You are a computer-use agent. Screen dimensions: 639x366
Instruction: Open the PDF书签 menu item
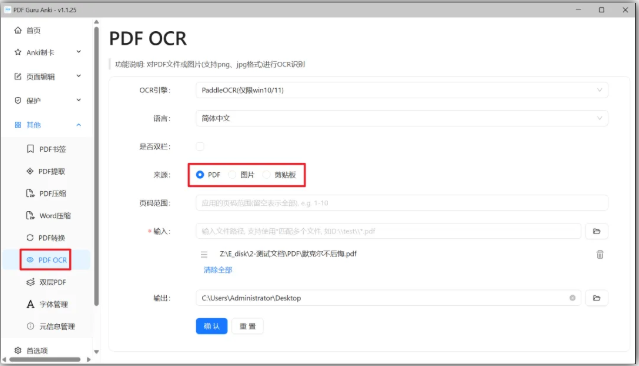53,149
